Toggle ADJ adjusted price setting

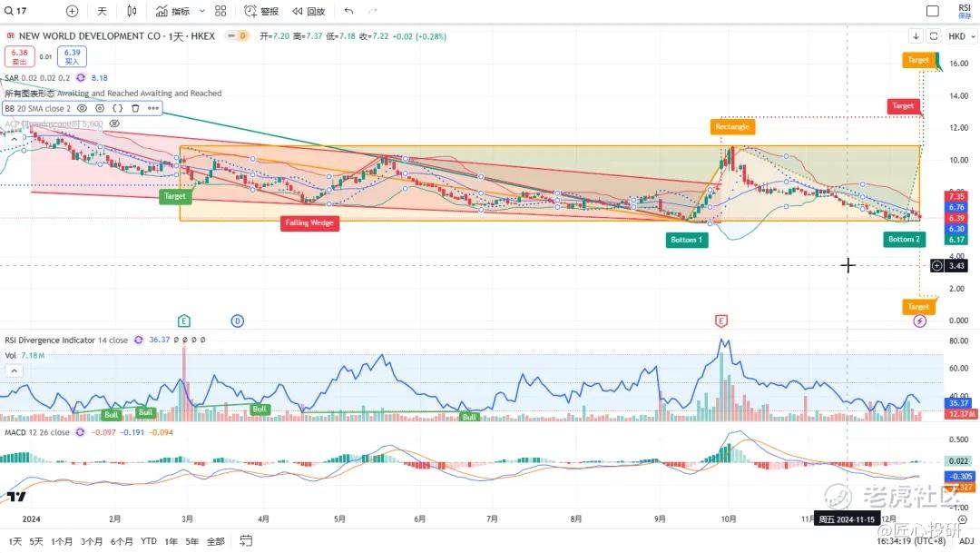coord(966,541)
